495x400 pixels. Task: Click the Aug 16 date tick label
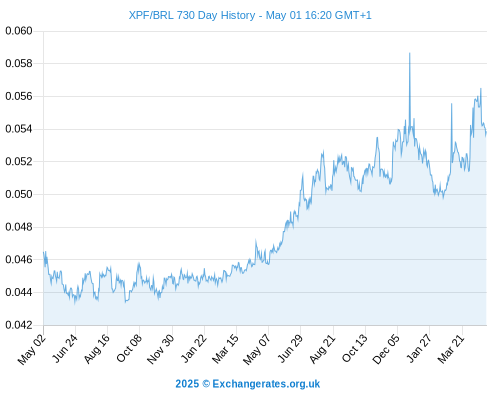97,349
